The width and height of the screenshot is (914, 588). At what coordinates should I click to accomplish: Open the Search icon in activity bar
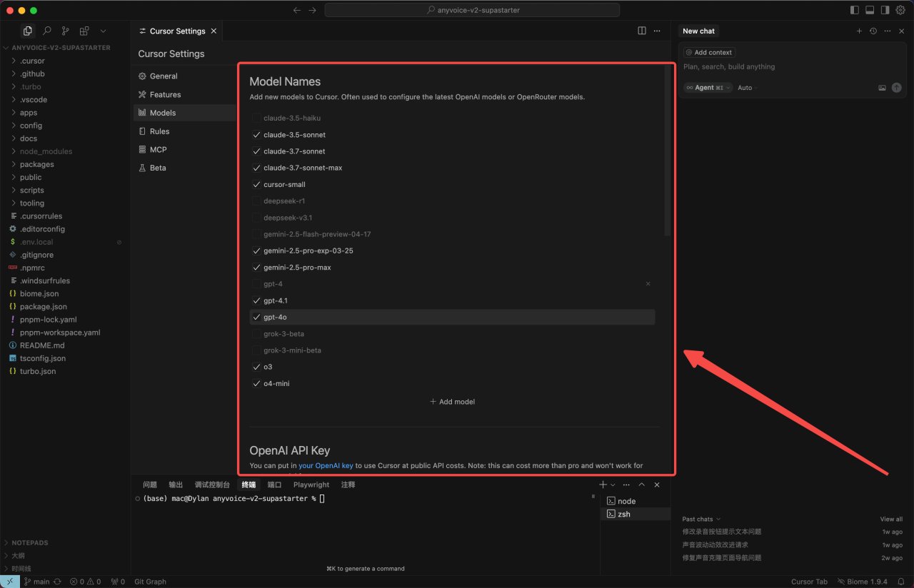tap(46, 31)
